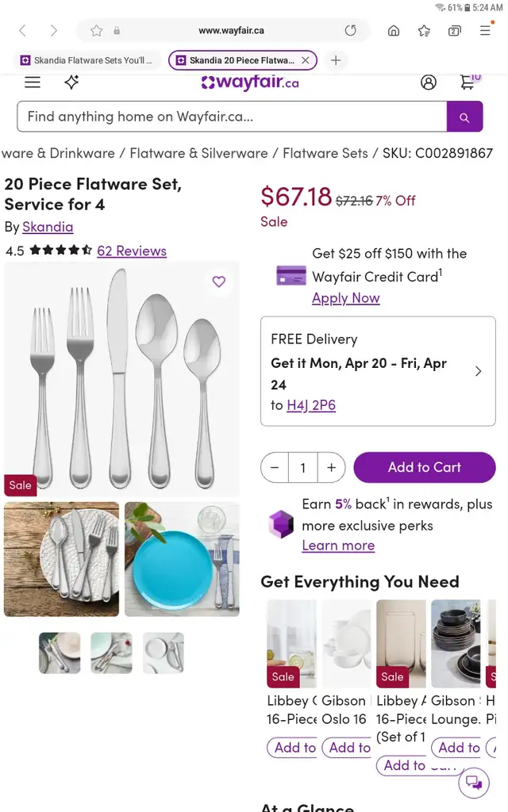Open the browser overflow menu
The image size is (508, 812).
[x=485, y=30]
